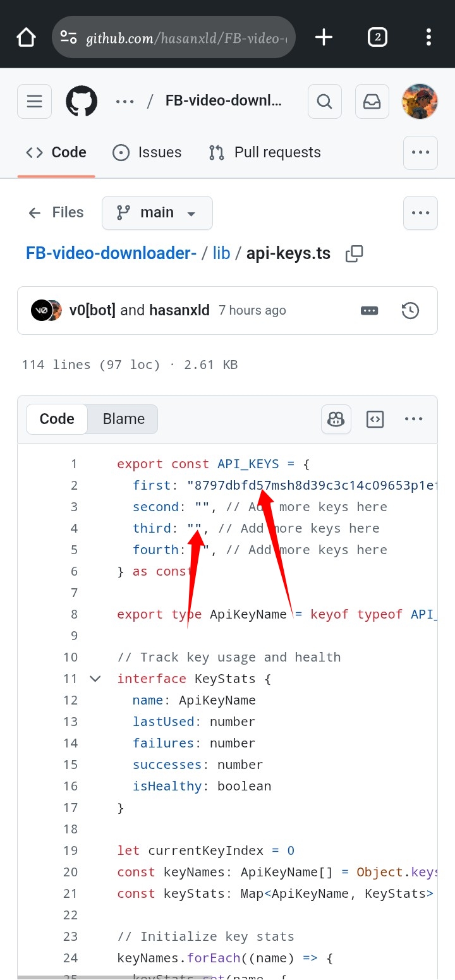Toggle the Blame view
The image size is (455, 980).
click(124, 419)
